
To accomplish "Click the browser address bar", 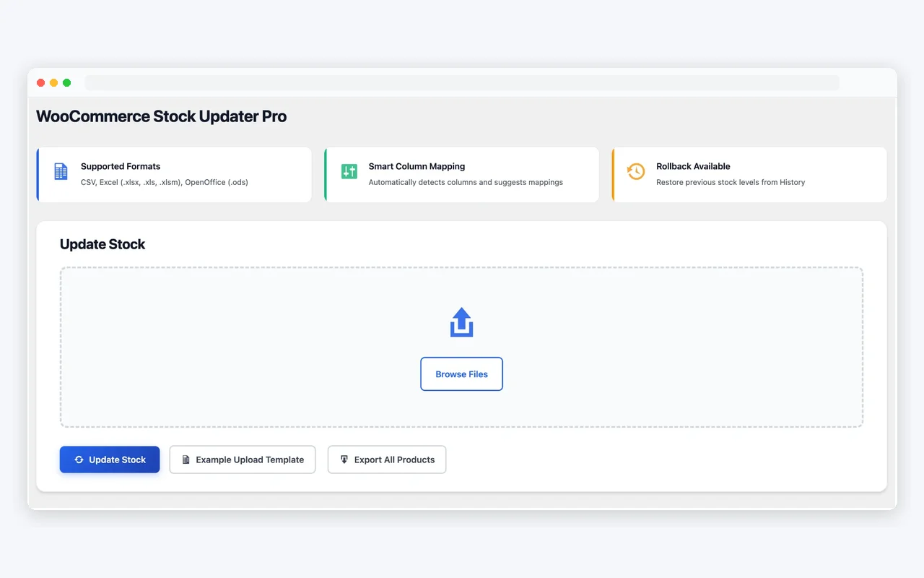I will [461, 82].
